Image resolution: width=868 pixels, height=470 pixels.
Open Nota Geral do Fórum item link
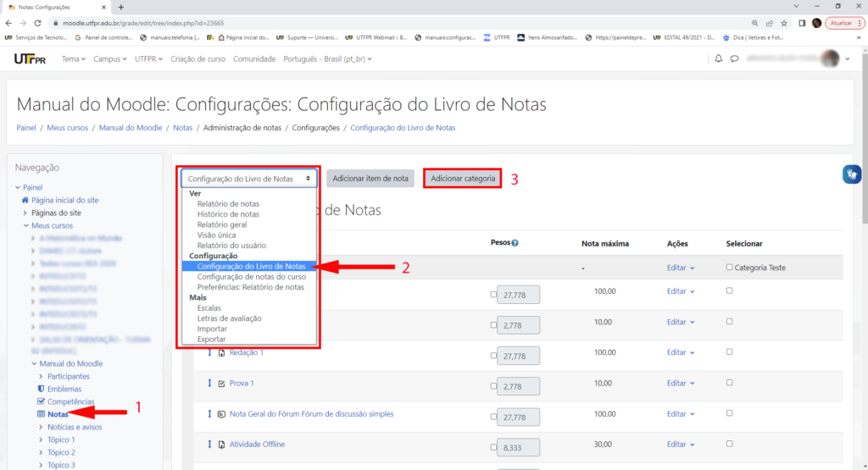tap(312, 413)
